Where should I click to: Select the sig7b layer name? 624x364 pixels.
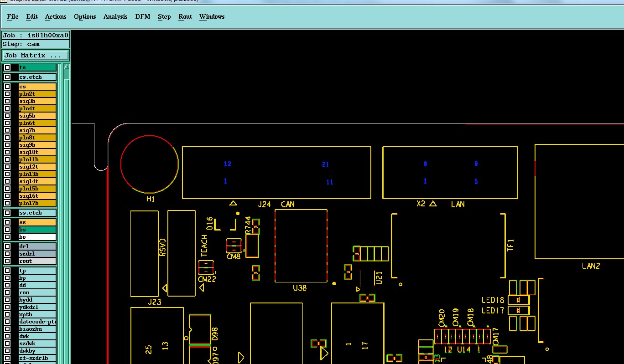click(x=37, y=130)
